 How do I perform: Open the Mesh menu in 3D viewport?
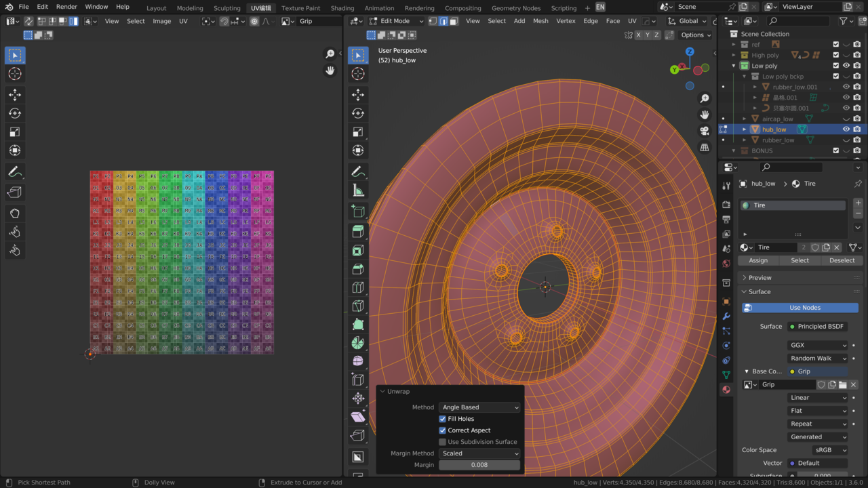tap(540, 21)
